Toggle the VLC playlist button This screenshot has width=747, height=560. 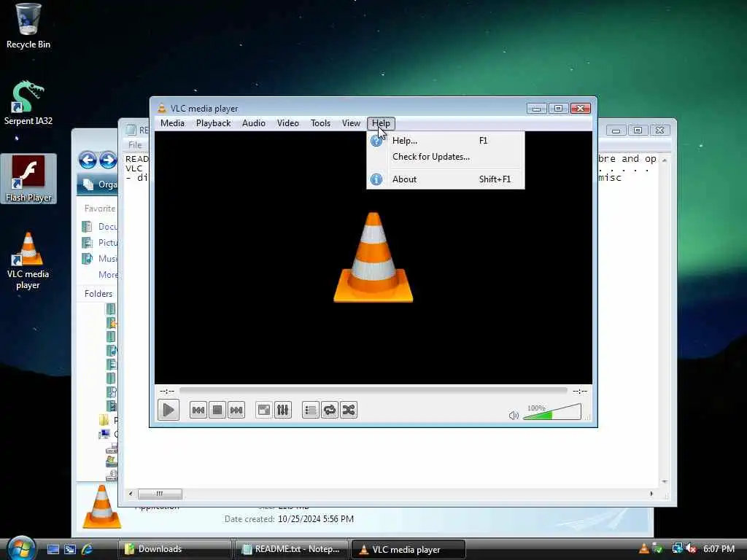coord(310,410)
